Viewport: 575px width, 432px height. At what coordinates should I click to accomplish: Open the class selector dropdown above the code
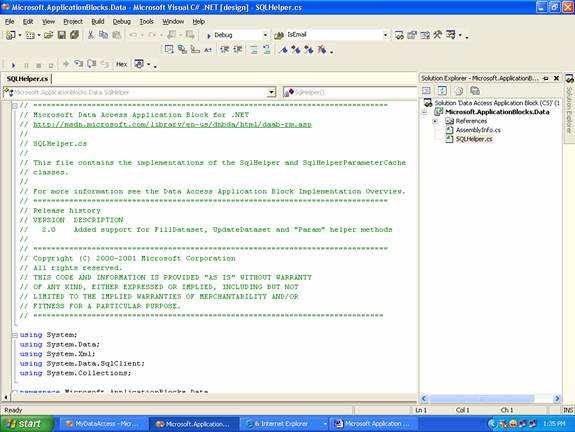coord(271,92)
